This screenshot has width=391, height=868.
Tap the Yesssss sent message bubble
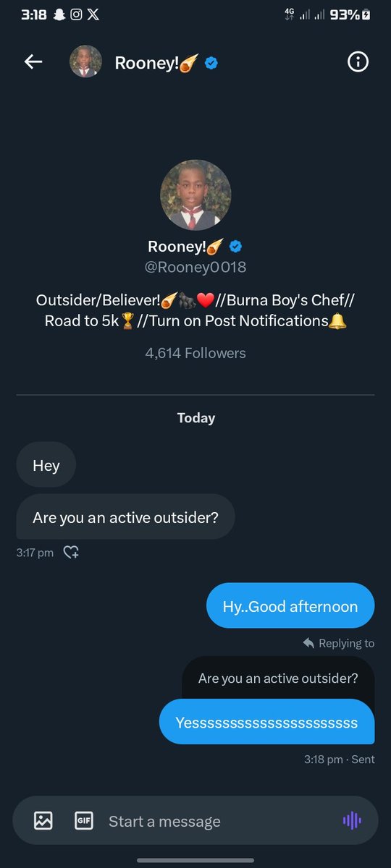266,722
